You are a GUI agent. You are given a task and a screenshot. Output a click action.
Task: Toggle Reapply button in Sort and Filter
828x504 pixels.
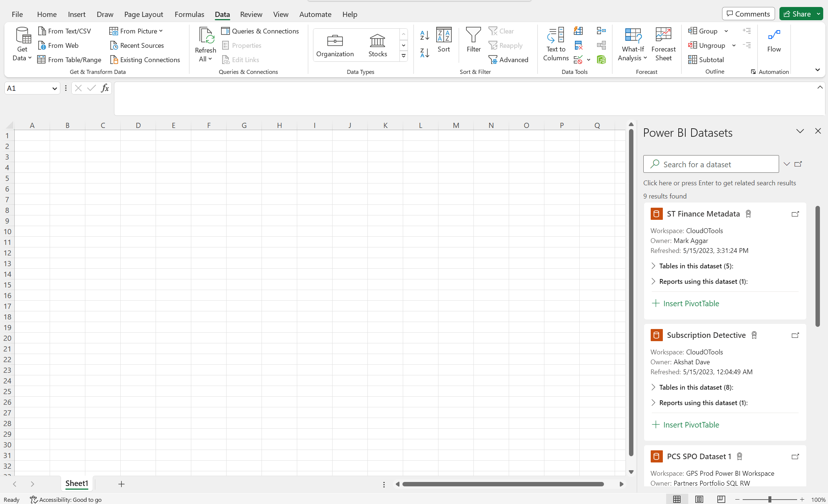tap(505, 45)
